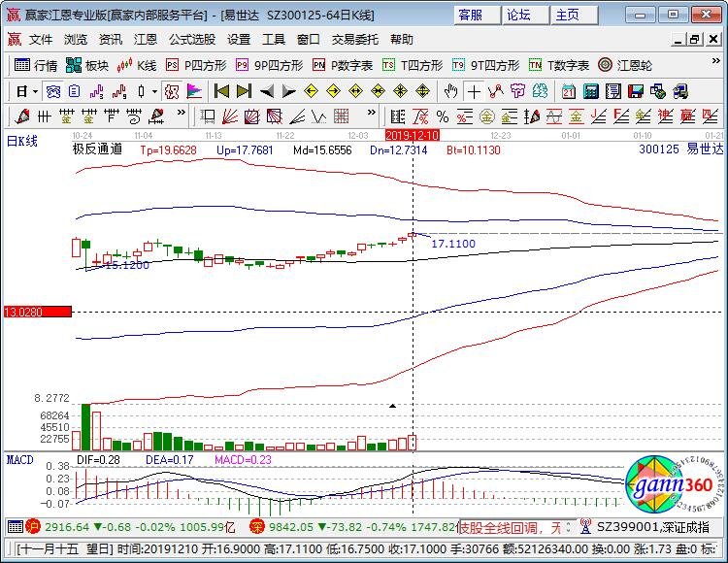Screen dimensions: 728x563
Task: Open the P数字表 number table
Action: pos(343,65)
